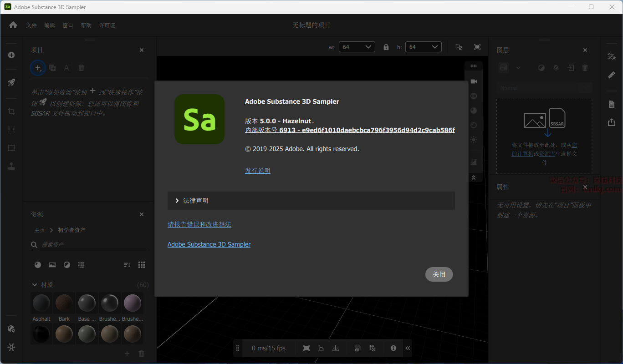The width and height of the screenshot is (623, 364).
Task: Click the add resource plus button in the 项目 panel
Action: point(38,68)
